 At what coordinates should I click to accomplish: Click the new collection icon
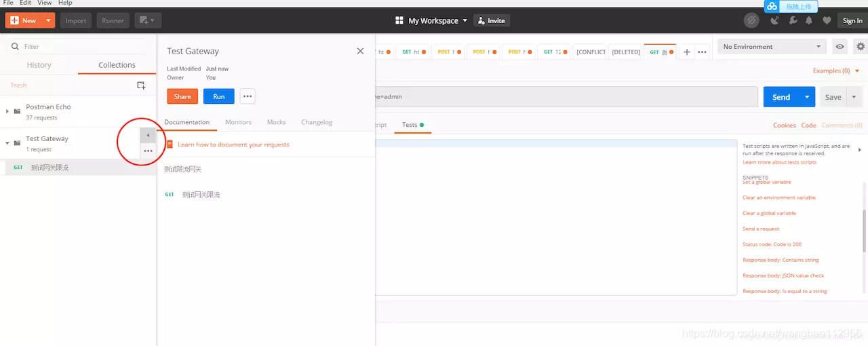[141, 85]
